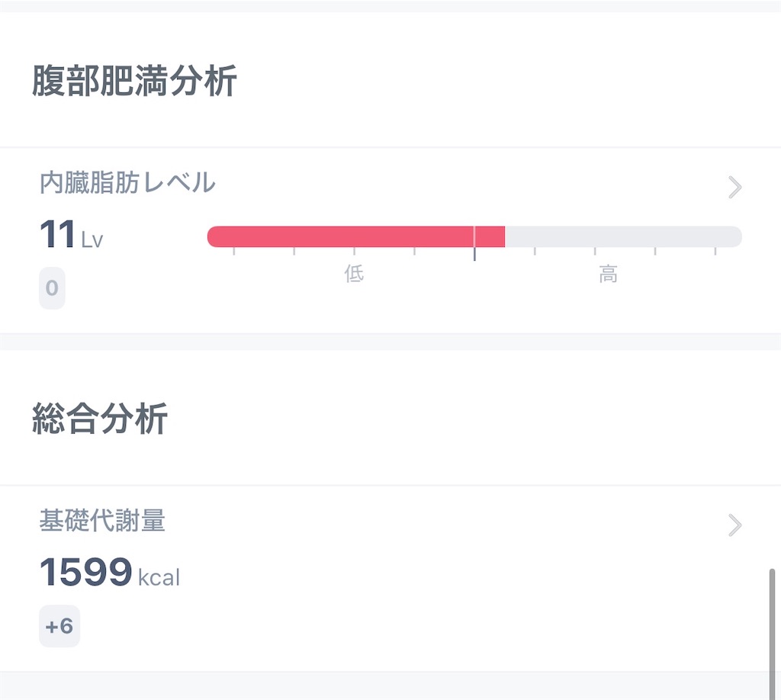The image size is (781, 700).
Task: Click the dark standard marker on level bar
Action: [474, 243]
